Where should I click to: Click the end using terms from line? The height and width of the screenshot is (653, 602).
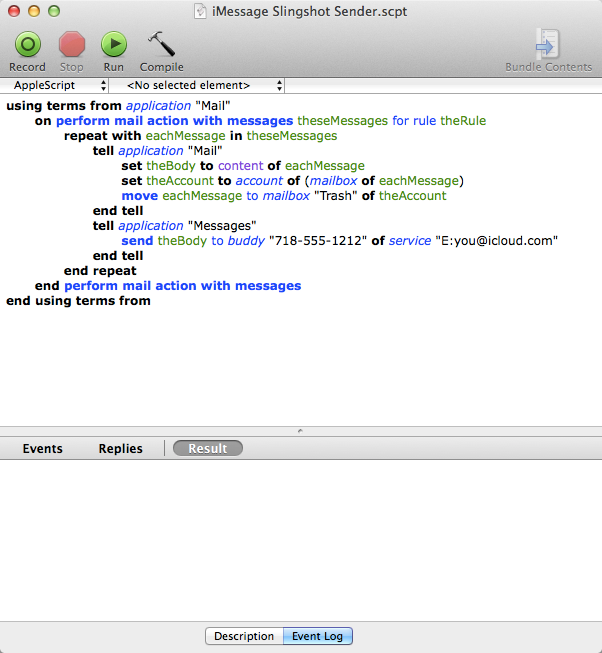pyautogui.click(x=78, y=301)
